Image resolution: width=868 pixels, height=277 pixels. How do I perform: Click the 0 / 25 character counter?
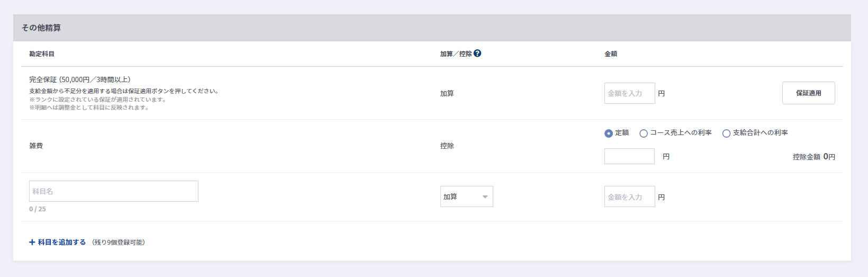tap(38, 209)
